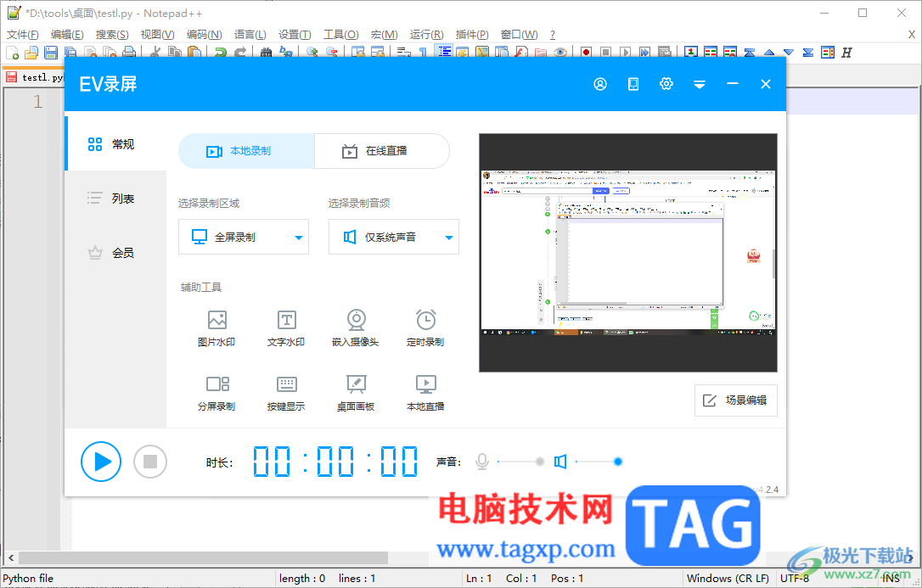Click the clear active compare icon
922x588 pixels.
coord(730,53)
